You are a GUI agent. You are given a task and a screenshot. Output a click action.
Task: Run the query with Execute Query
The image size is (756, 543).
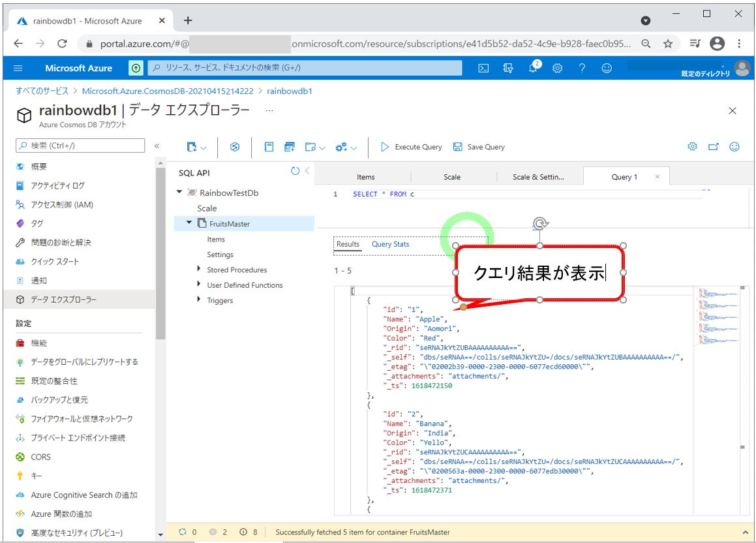click(412, 147)
